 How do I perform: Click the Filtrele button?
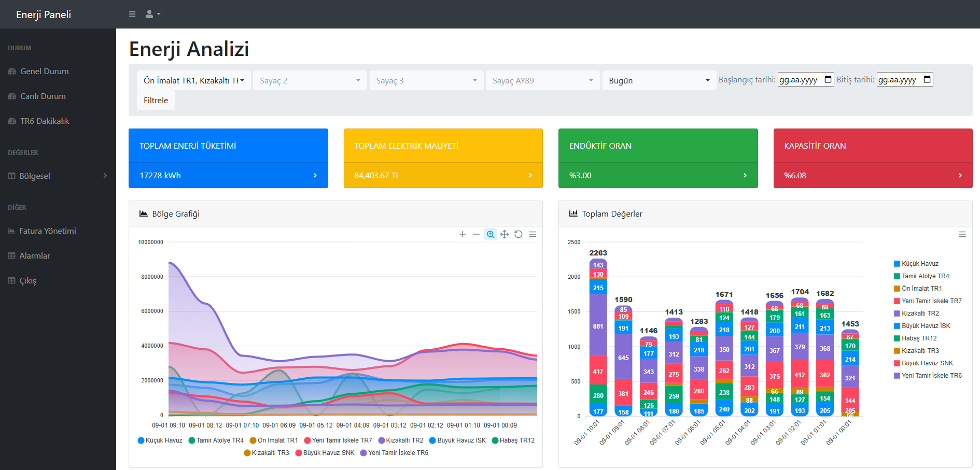click(156, 100)
